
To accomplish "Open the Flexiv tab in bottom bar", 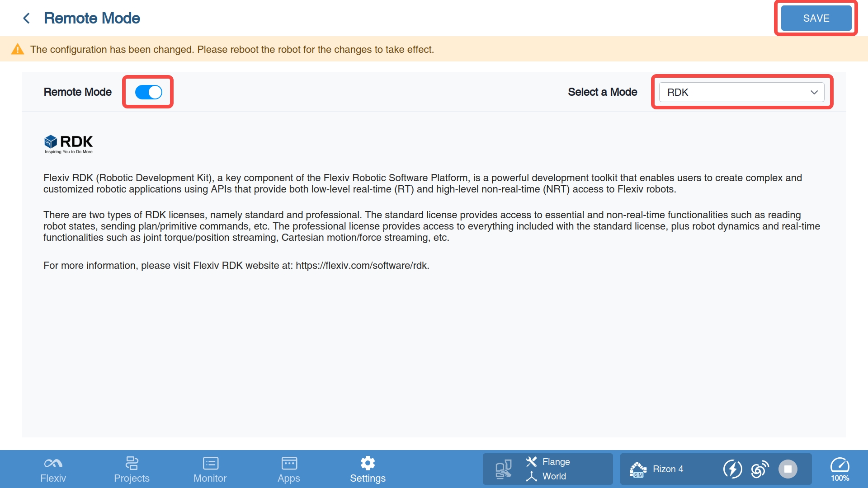I will (x=53, y=469).
